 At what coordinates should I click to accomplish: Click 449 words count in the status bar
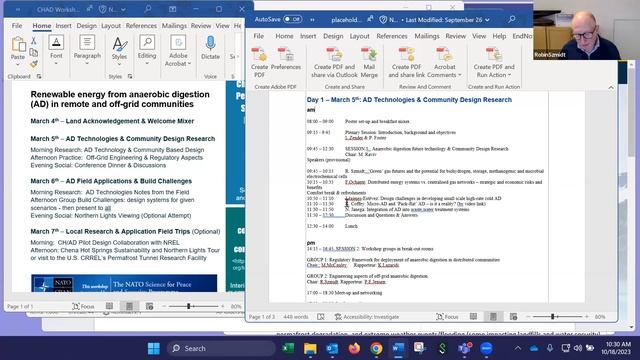[x=296, y=317]
